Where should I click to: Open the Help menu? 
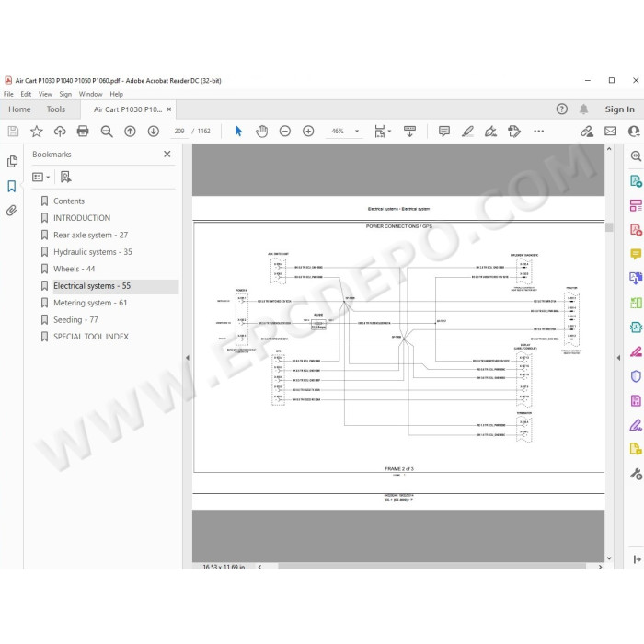click(116, 94)
